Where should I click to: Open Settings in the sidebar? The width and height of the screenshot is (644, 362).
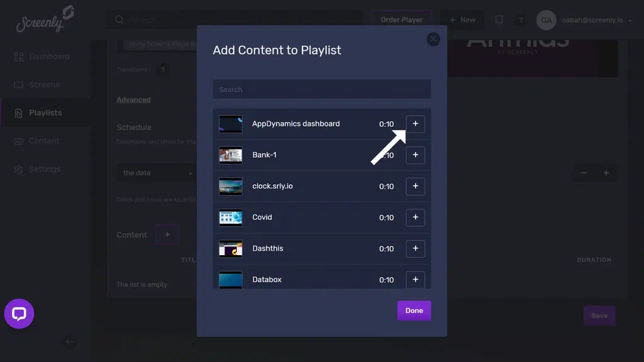click(45, 169)
